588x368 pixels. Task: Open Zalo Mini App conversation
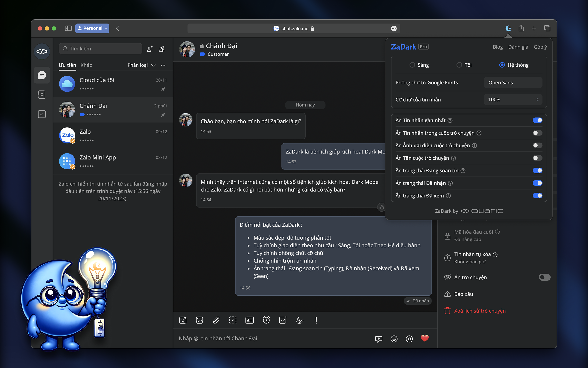(x=113, y=161)
